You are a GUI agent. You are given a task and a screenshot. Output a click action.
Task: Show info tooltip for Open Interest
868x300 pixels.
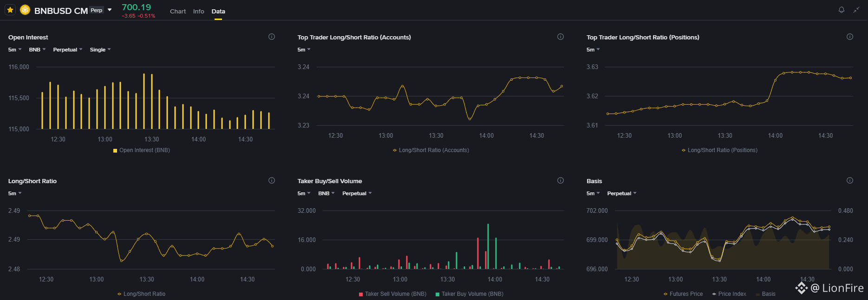272,37
